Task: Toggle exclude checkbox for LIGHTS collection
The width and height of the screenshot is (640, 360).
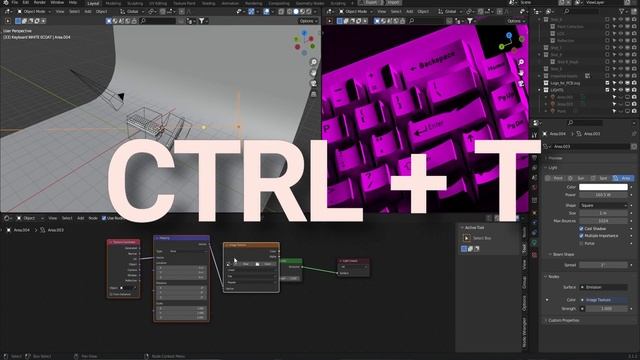Action: coord(607,90)
